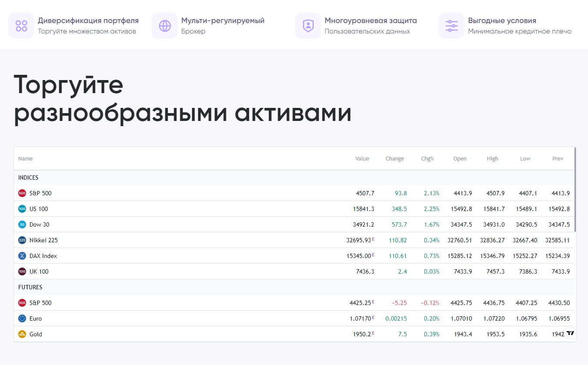Select the Name column header

[x=25, y=159]
